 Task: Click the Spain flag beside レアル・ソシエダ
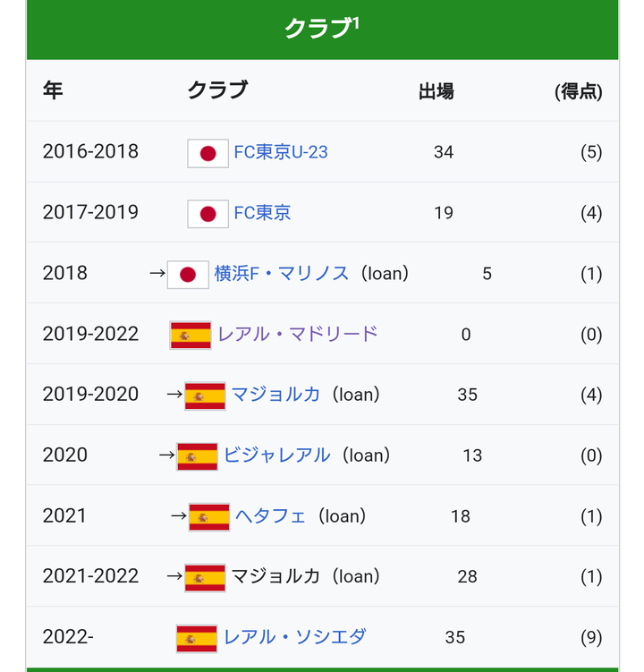pos(197,639)
